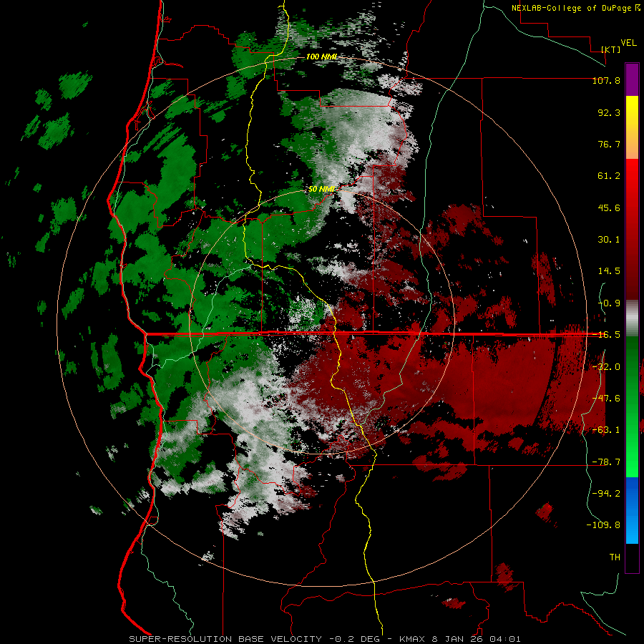The width and height of the screenshot is (644, 644).
Task: Click the -63.1 scale value
Action: point(606,430)
